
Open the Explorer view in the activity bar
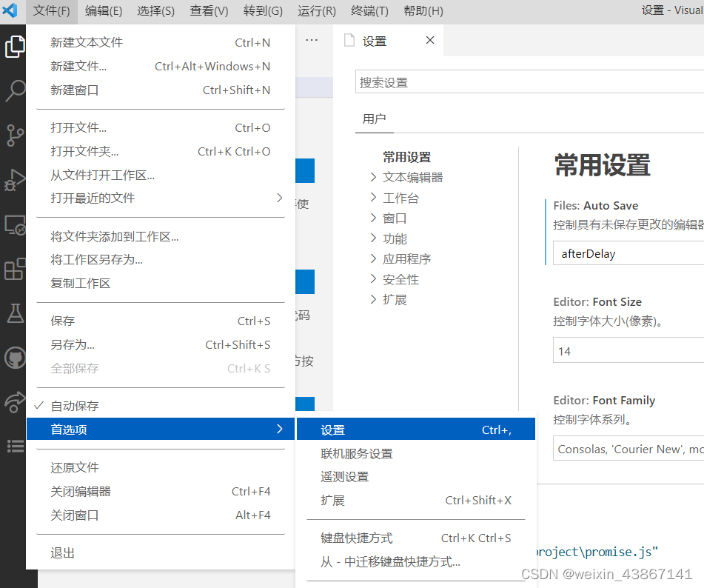[16, 46]
